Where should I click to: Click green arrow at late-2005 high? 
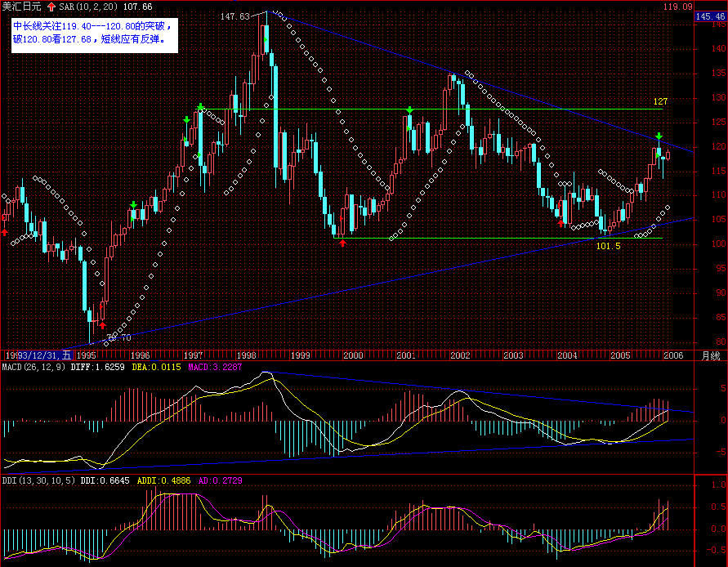pos(659,136)
